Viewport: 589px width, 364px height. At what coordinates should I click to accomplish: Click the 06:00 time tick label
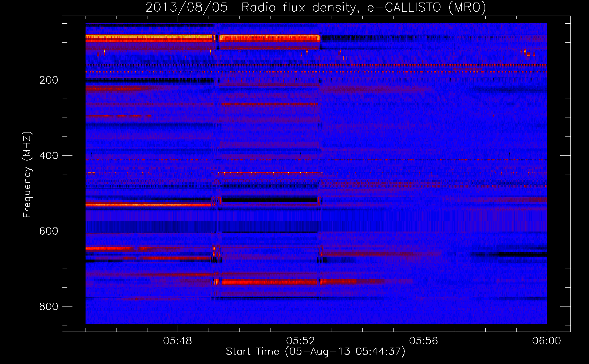tap(547, 341)
